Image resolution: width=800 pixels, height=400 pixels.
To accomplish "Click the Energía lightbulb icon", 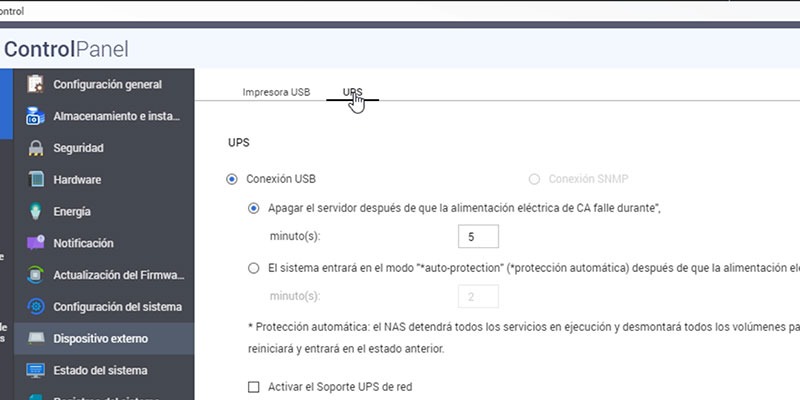I will [x=35, y=211].
